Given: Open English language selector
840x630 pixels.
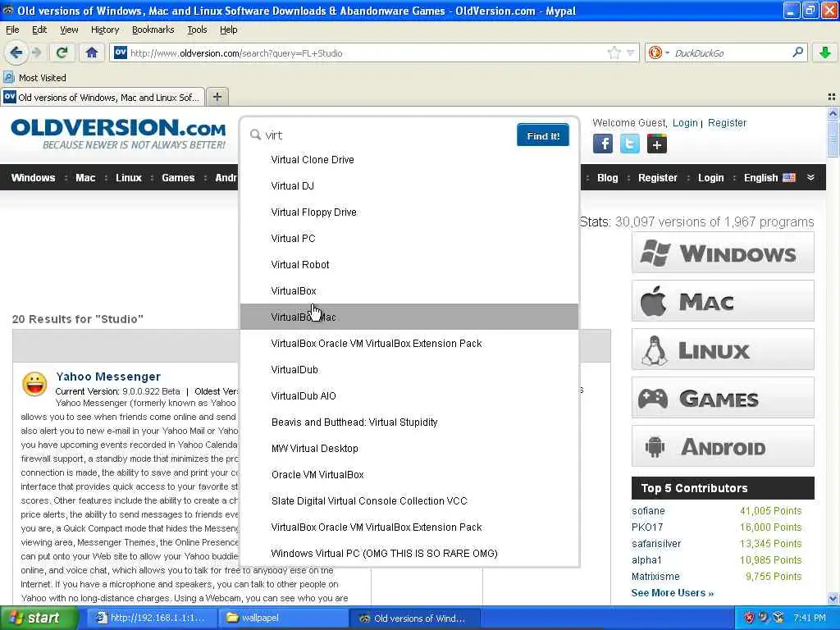Looking at the screenshot, I should (769, 178).
